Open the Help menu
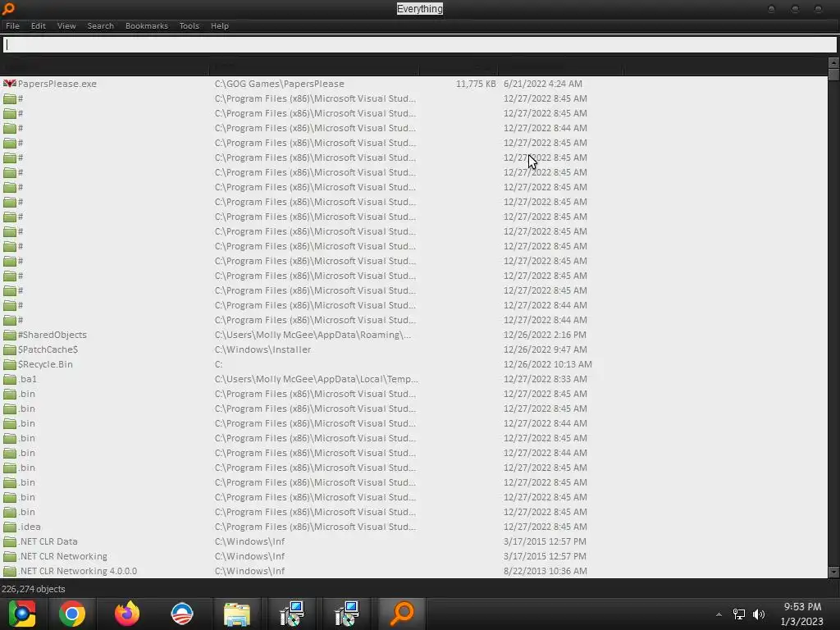 click(220, 25)
